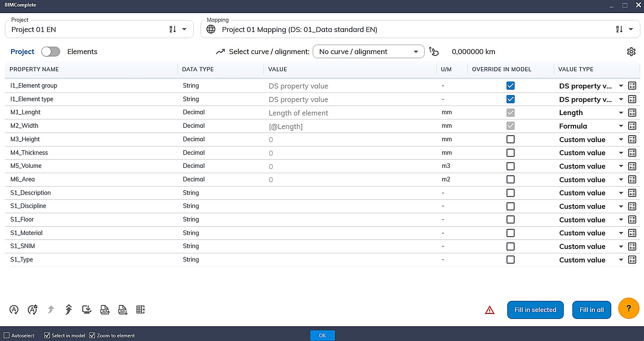Open the No curve / alignment dropdown
The width and height of the screenshot is (644, 341).
pos(368,52)
